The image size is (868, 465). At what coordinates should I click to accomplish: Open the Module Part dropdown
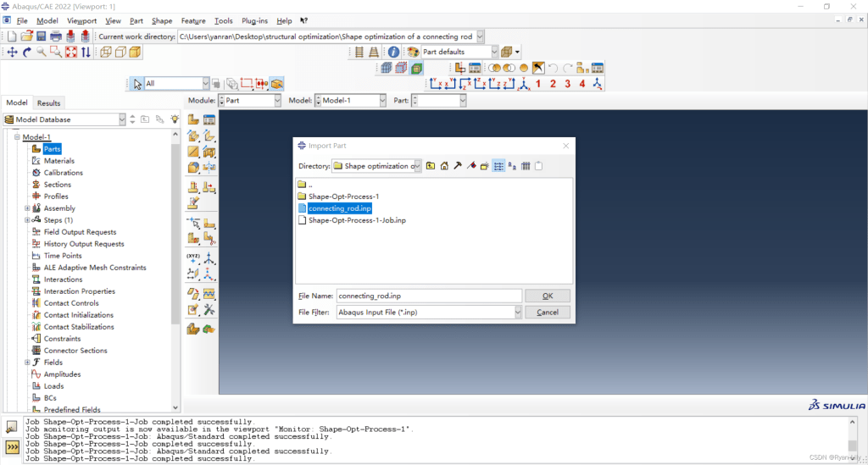pyautogui.click(x=277, y=101)
